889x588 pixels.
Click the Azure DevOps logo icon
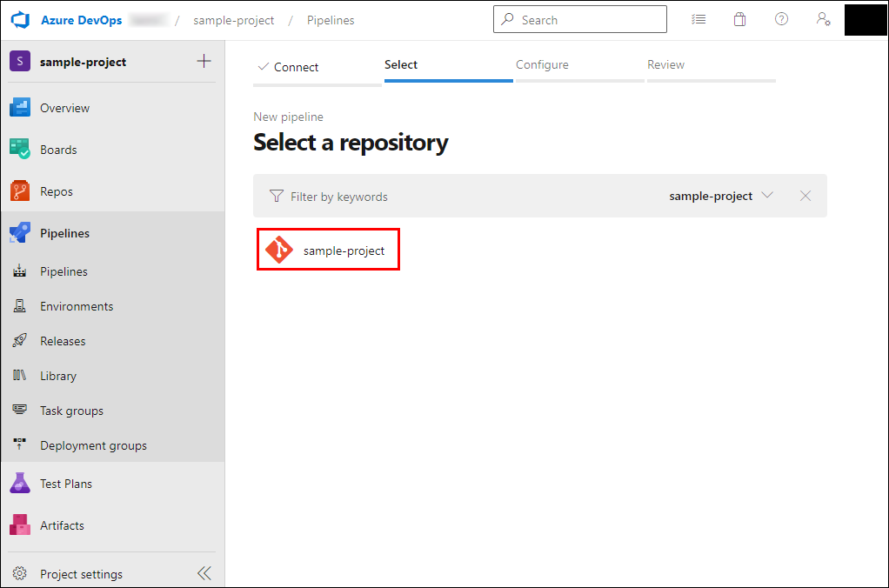point(20,20)
